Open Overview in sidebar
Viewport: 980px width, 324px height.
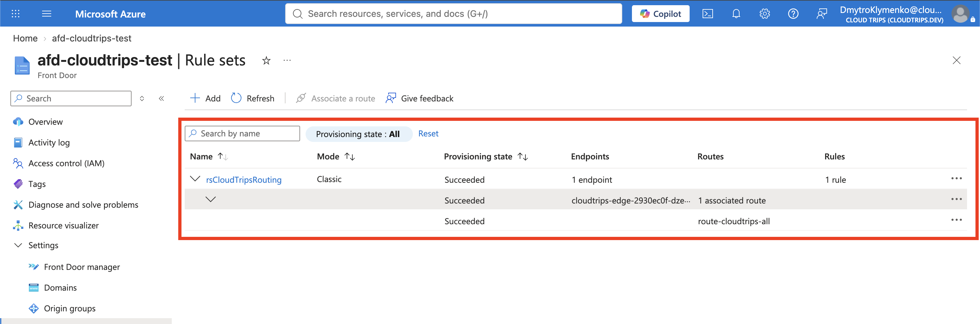(45, 122)
